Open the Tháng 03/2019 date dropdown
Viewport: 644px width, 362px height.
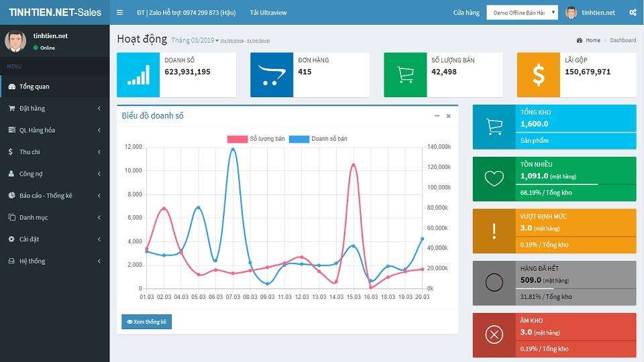click(195, 40)
